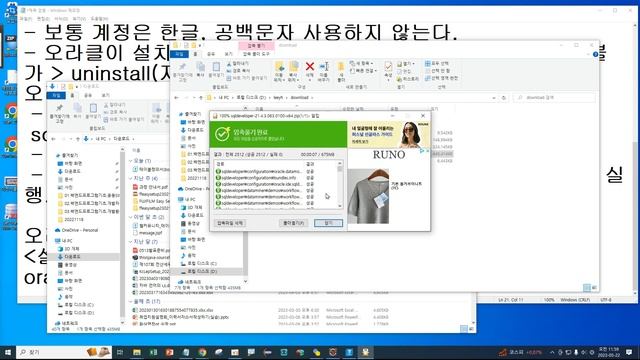Image resolution: width=640 pixels, height=360 pixels.
Task: Switch to 보기 tab in download window
Action: tap(228, 54)
